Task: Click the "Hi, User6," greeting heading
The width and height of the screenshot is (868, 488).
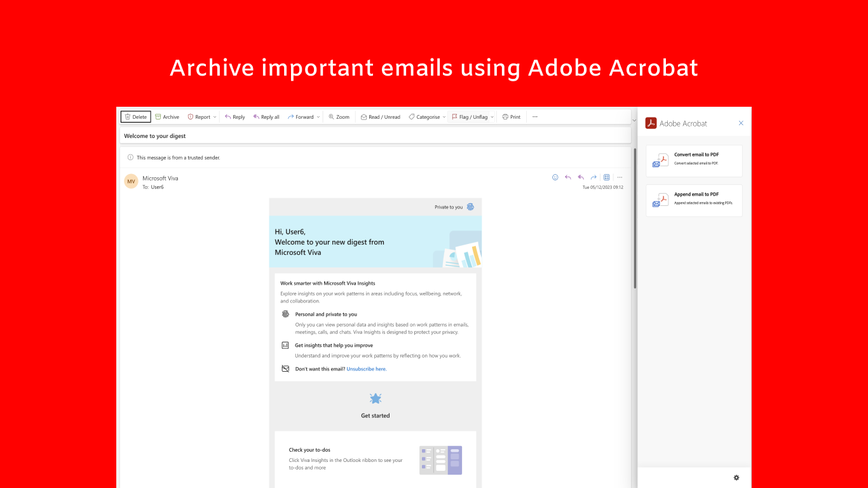Action: [x=290, y=232]
